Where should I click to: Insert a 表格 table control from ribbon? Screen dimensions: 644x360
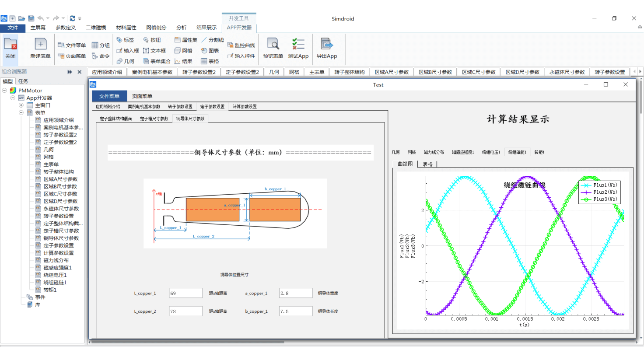(x=210, y=61)
